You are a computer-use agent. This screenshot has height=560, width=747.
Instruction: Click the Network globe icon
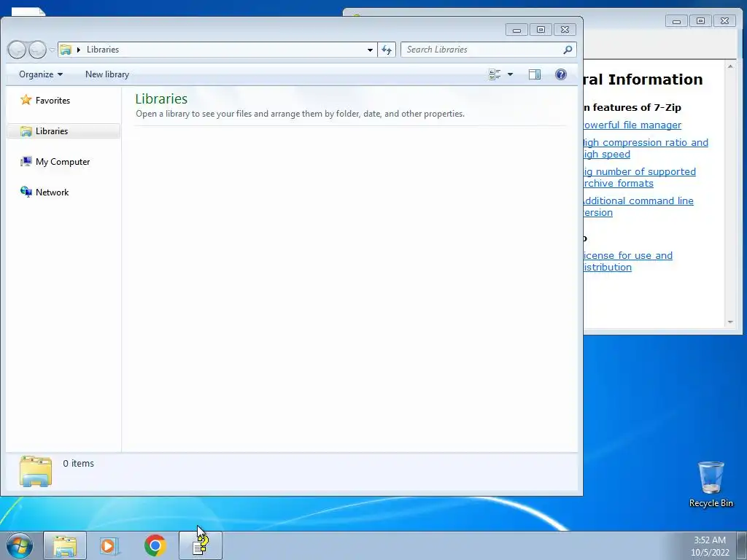point(26,192)
